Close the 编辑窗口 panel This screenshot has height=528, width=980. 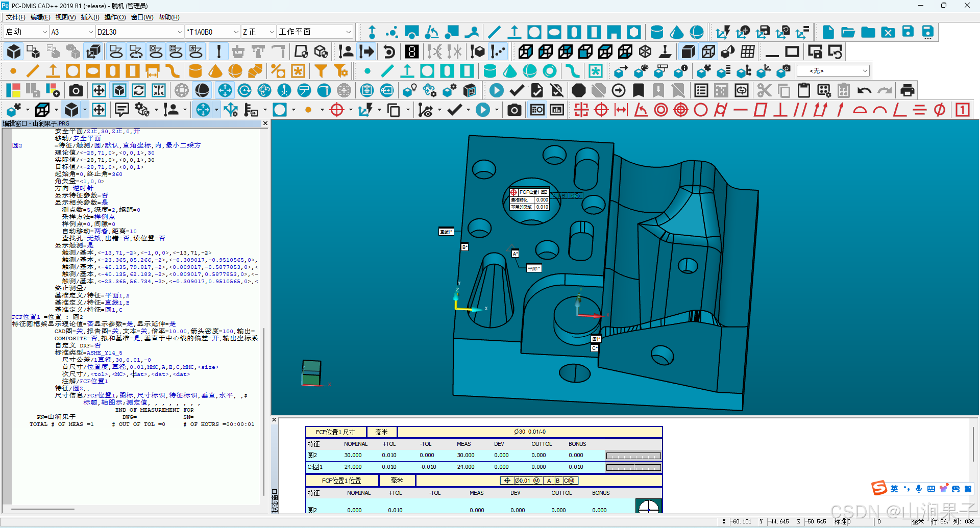tap(265, 123)
